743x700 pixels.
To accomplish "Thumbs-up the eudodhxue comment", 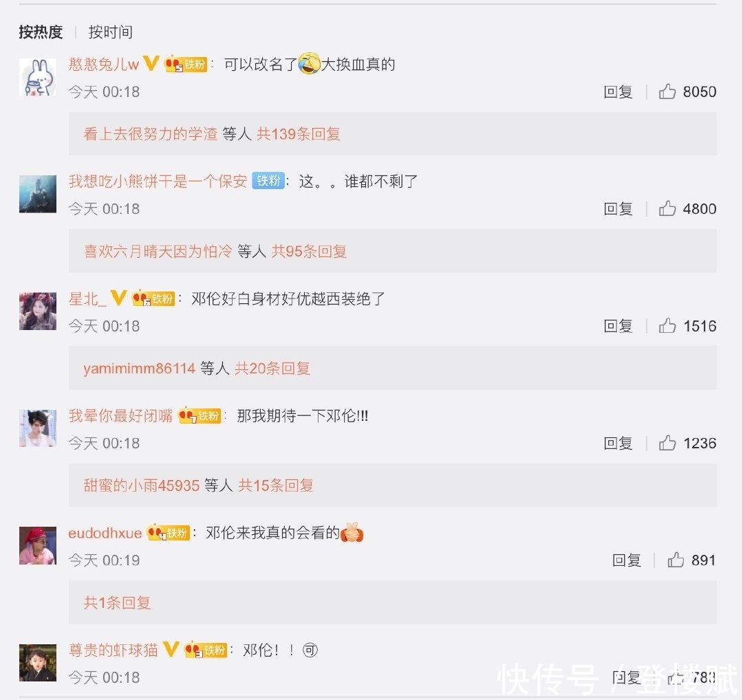I will click(x=676, y=560).
